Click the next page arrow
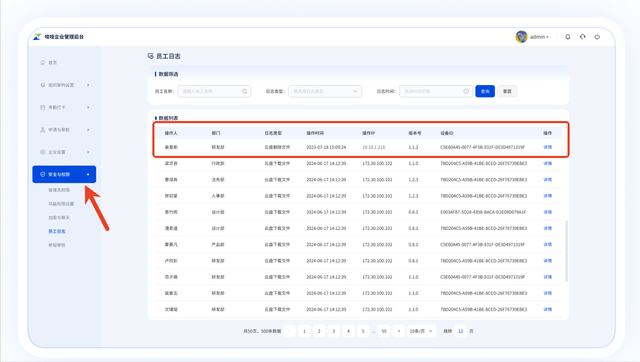 coord(399,331)
